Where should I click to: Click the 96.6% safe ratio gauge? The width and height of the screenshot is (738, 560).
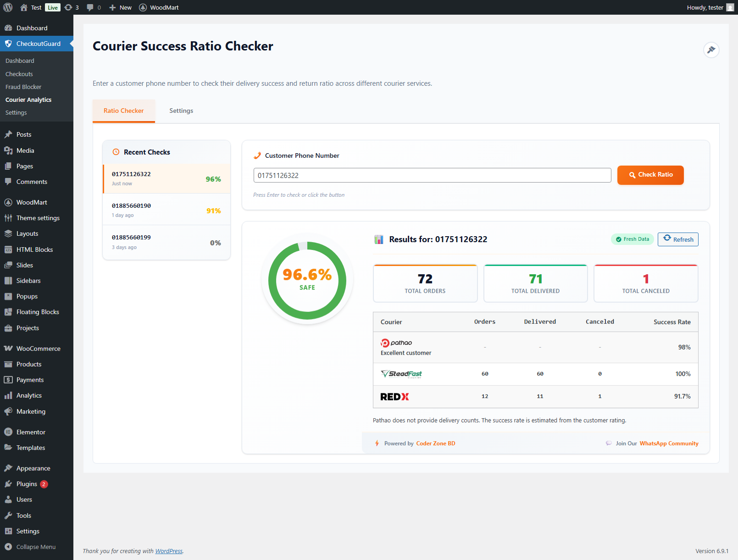307,280
